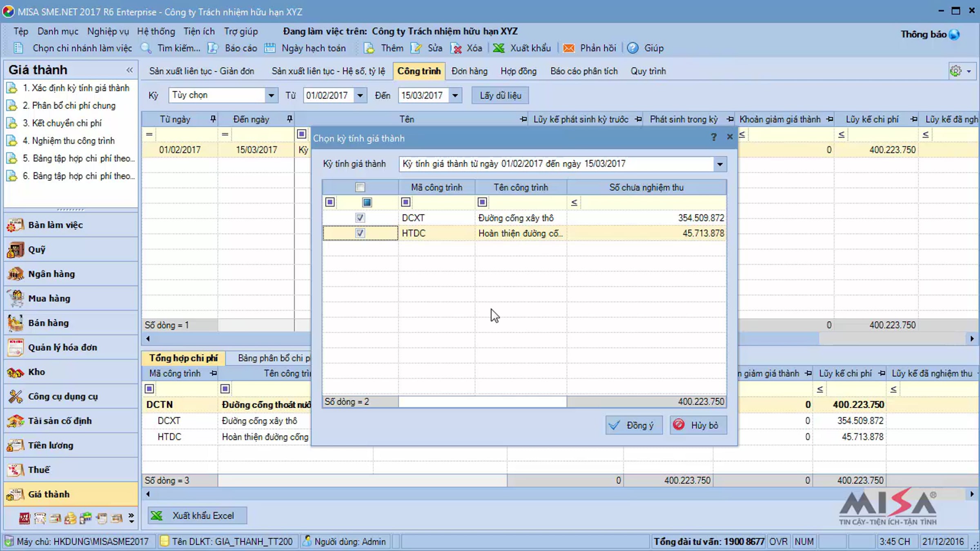Click the Xuất khẩu export icon

click(x=499, y=48)
